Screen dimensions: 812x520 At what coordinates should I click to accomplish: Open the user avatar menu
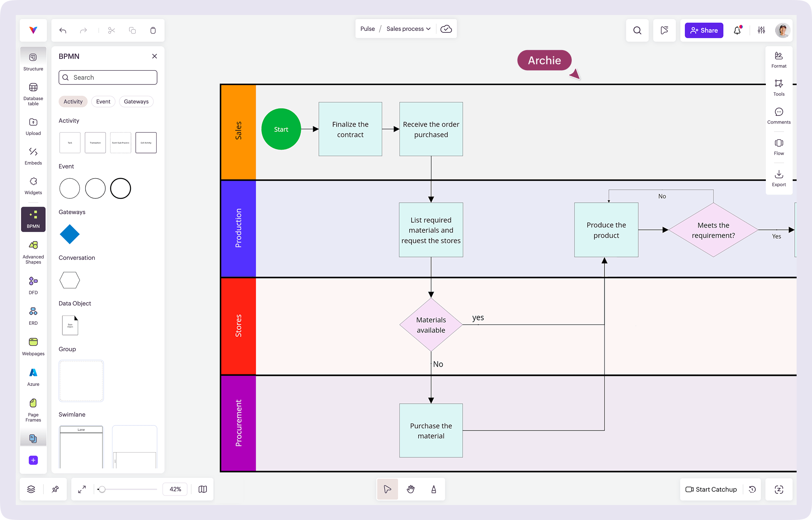782,30
